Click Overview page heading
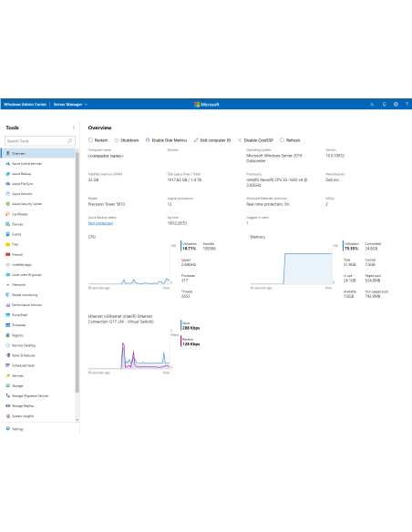Viewport: 412px width, 532px height. pos(99,128)
